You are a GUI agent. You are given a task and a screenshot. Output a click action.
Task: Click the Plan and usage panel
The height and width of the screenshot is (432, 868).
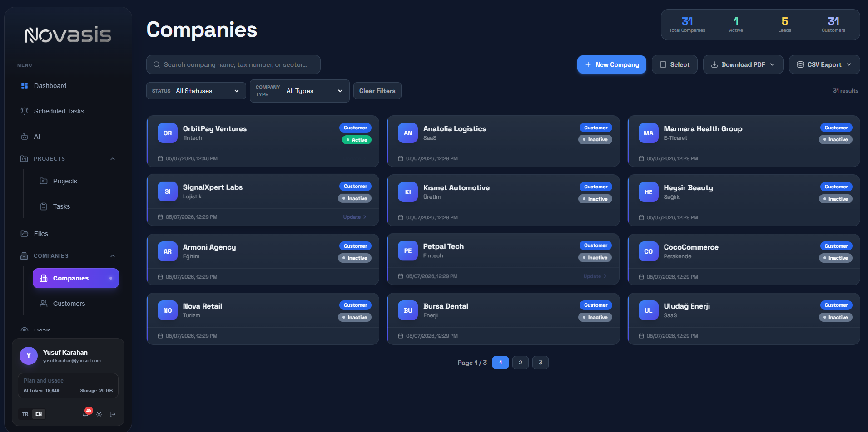tap(68, 386)
